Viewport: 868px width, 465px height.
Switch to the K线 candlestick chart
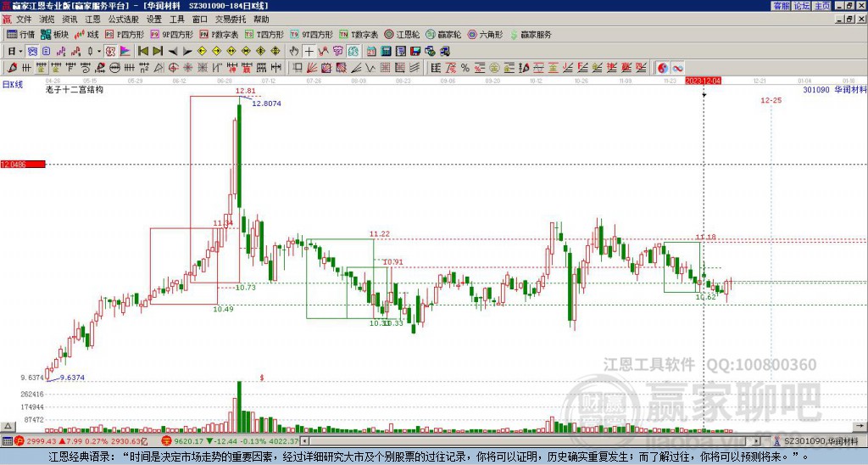(x=86, y=34)
